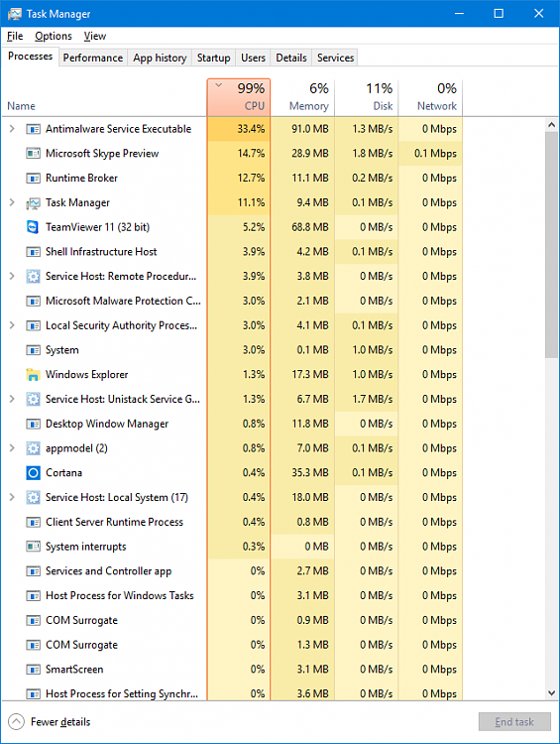This screenshot has width=560, height=744.
Task: Click the Local Security Authority Process icon
Action: (33, 325)
